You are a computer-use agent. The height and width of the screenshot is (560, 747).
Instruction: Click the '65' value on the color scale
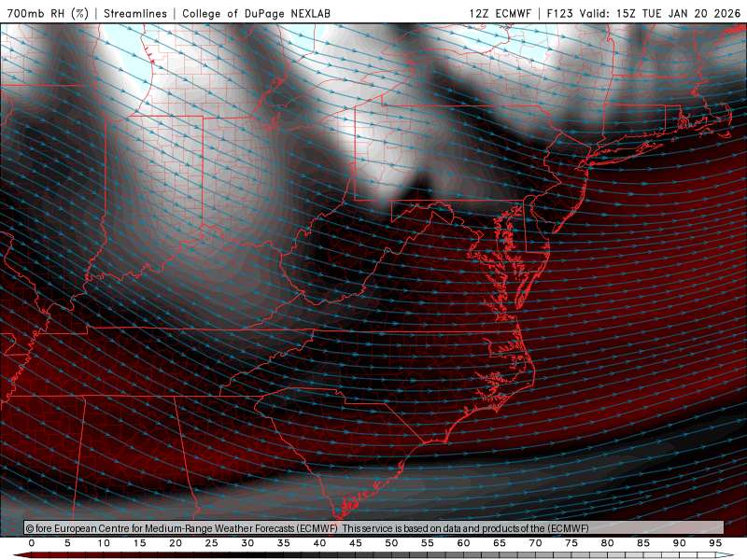point(500,543)
